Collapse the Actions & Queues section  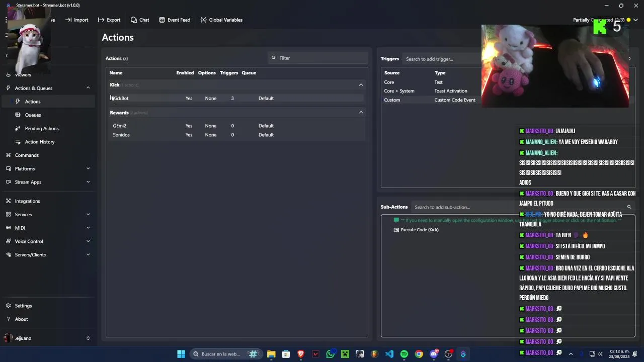88,88
